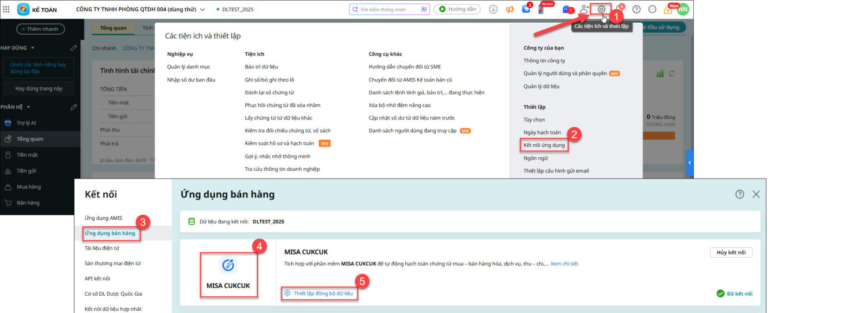This screenshot has width=868, height=313.
Task: Open the utilities and settings gear icon
Action: [x=601, y=9]
